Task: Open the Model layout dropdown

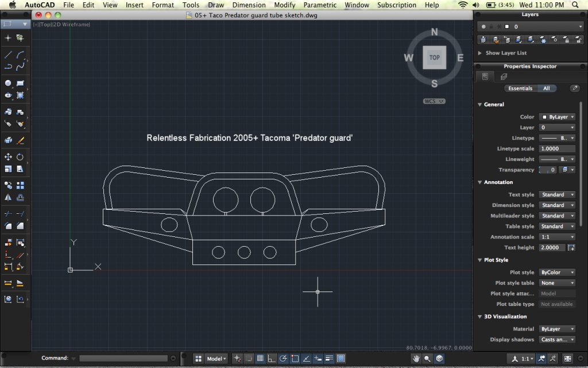Action: [x=216, y=359]
